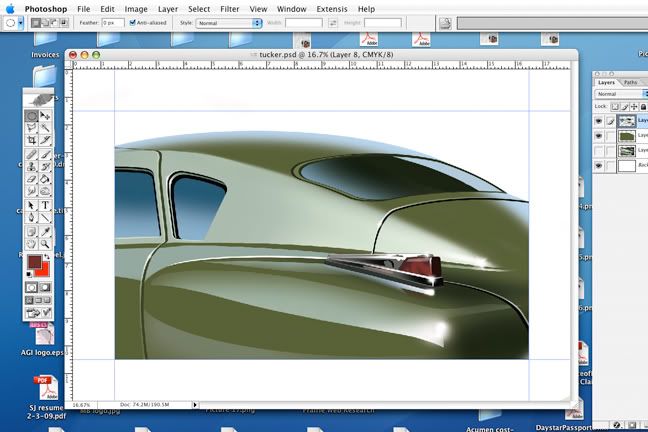Switch to the Paths tab
Image resolution: width=648 pixels, height=432 pixels.
coord(631,83)
